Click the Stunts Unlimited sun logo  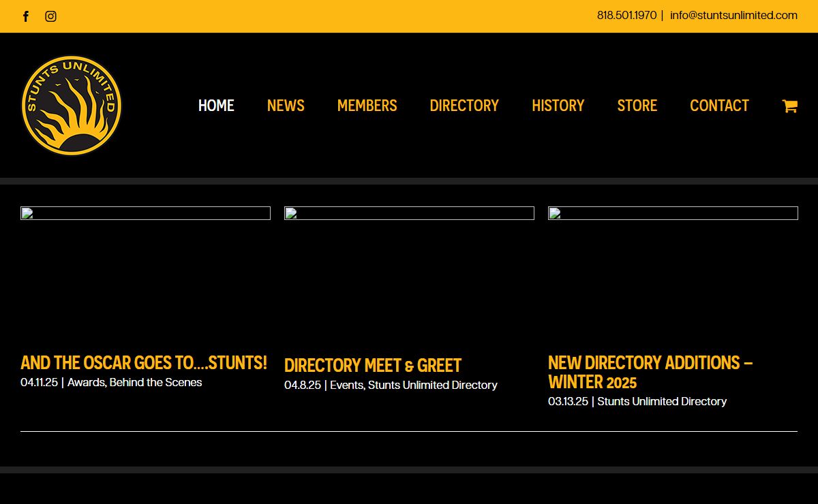pos(72,106)
